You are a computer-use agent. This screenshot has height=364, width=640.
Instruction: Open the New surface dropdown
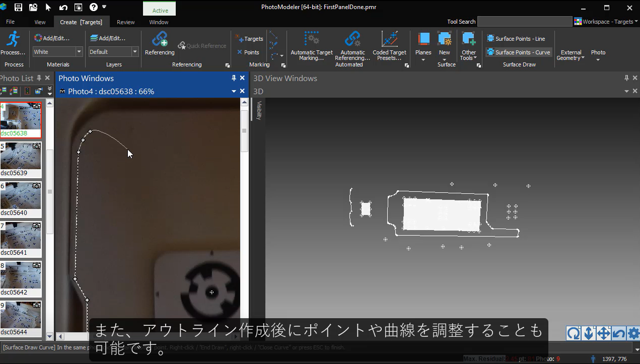point(445,46)
